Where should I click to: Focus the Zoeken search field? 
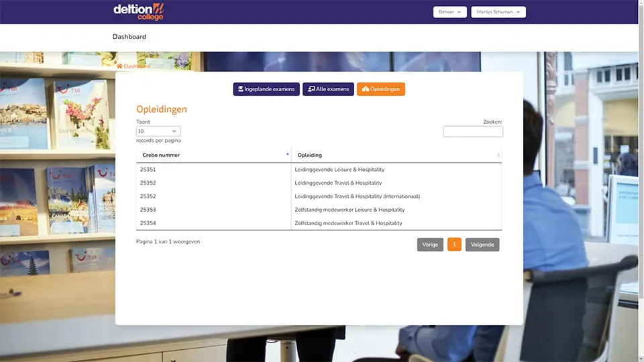click(x=473, y=131)
